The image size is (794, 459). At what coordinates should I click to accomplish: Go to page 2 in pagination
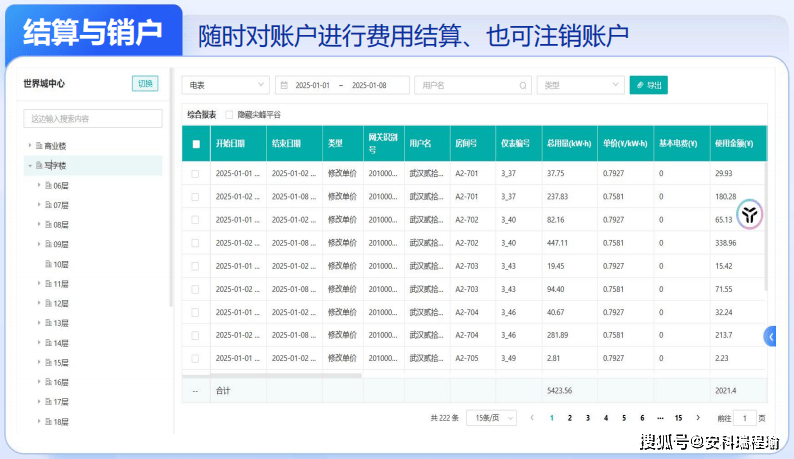pyautogui.click(x=570, y=418)
